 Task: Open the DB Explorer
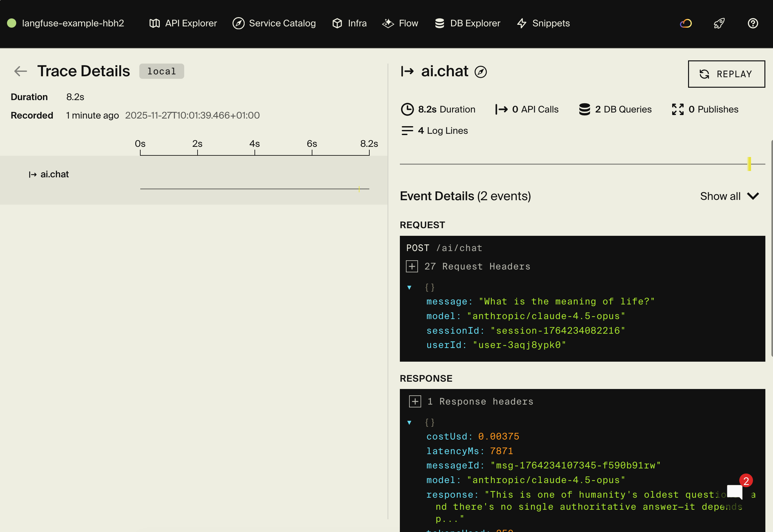(x=467, y=23)
